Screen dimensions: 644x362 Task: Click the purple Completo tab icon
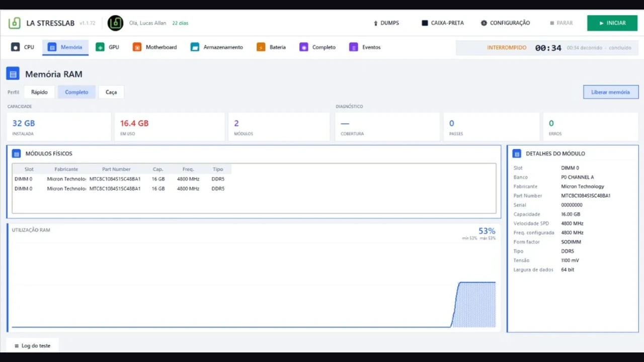[303, 47]
